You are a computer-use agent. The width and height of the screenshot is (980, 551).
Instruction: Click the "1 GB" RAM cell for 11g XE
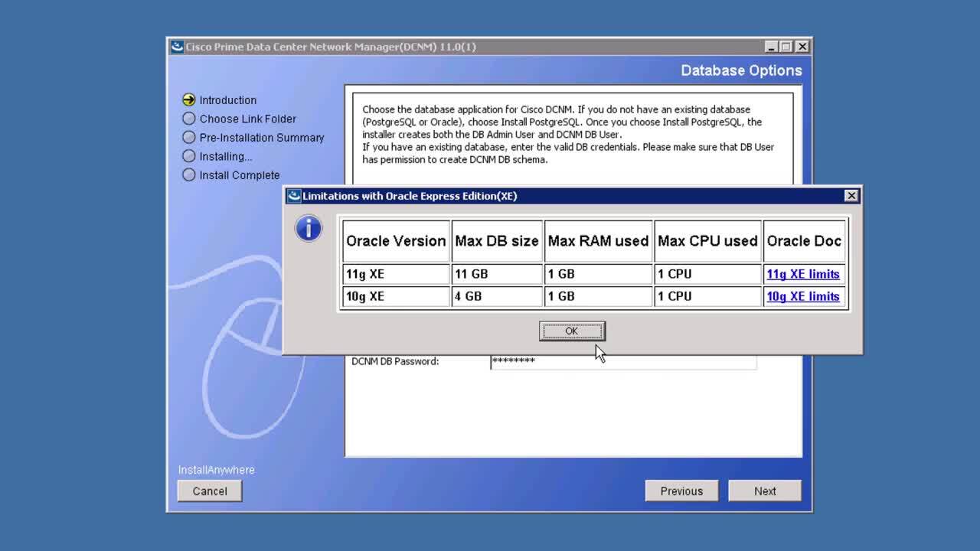[x=598, y=274]
